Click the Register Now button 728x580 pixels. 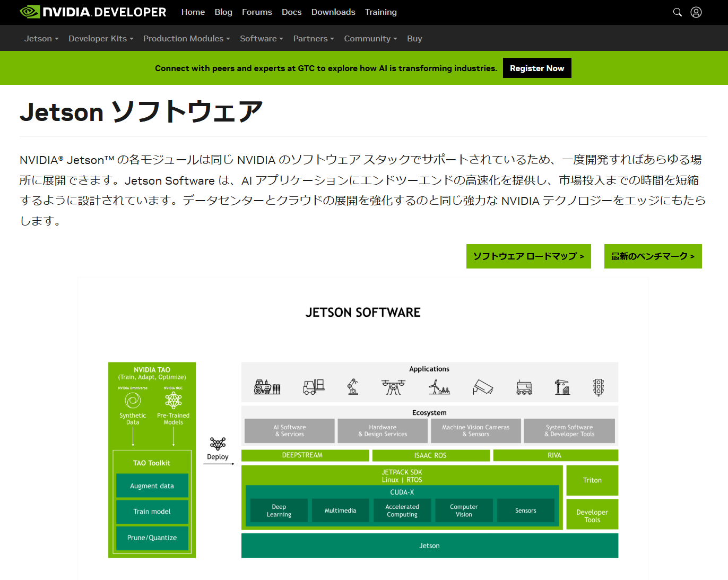(x=537, y=68)
